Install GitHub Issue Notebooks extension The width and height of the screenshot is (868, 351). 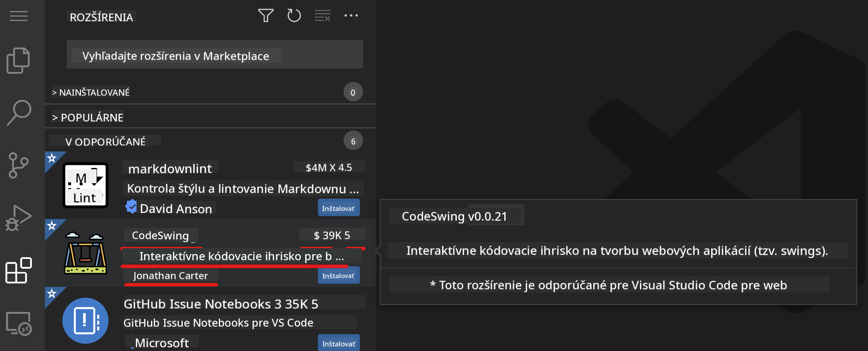[x=338, y=343]
